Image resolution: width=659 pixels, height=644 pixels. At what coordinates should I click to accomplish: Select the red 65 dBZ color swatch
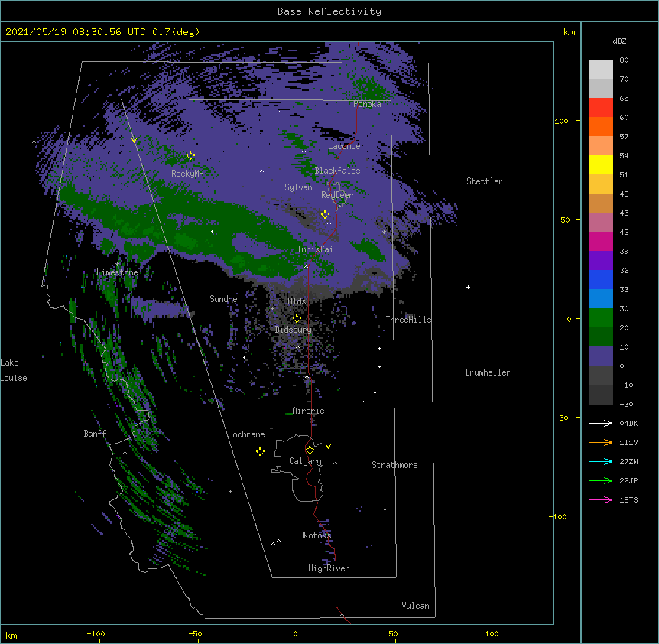click(x=601, y=107)
